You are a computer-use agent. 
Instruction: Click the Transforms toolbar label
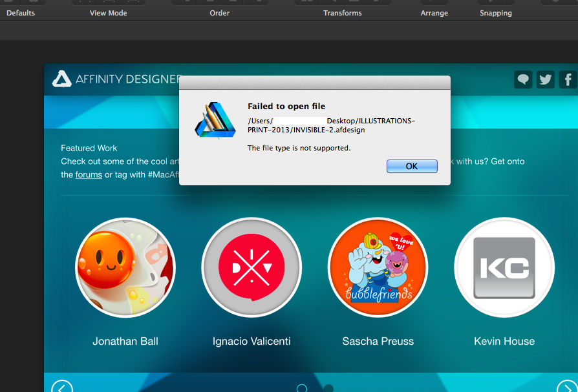click(343, 13)
